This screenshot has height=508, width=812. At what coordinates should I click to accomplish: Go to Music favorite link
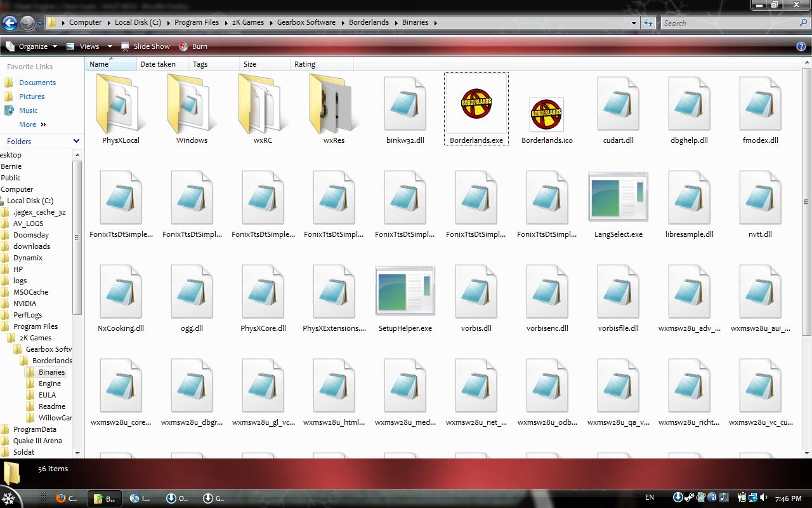pos(29,110)
